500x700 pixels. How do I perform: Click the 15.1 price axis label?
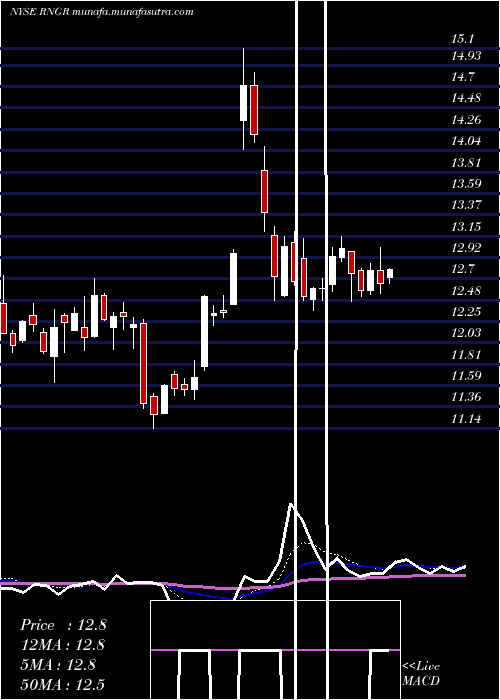pos(462,39)
